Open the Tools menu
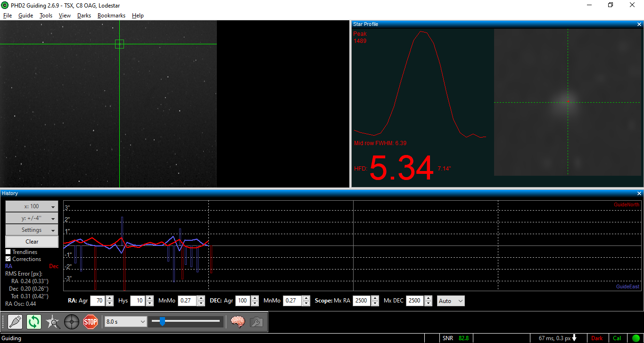644x343 pixels. click(46, 16)
